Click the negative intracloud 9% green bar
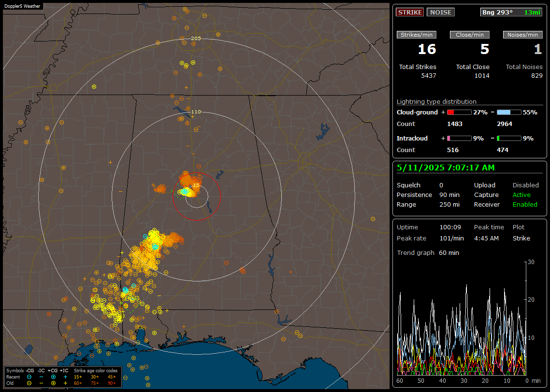550x392 pixels. (509, 139)
